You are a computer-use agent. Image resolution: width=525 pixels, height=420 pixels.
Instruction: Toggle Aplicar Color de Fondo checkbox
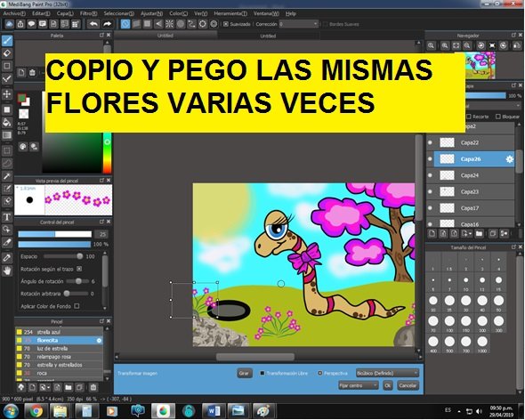(x=77, y=306)
